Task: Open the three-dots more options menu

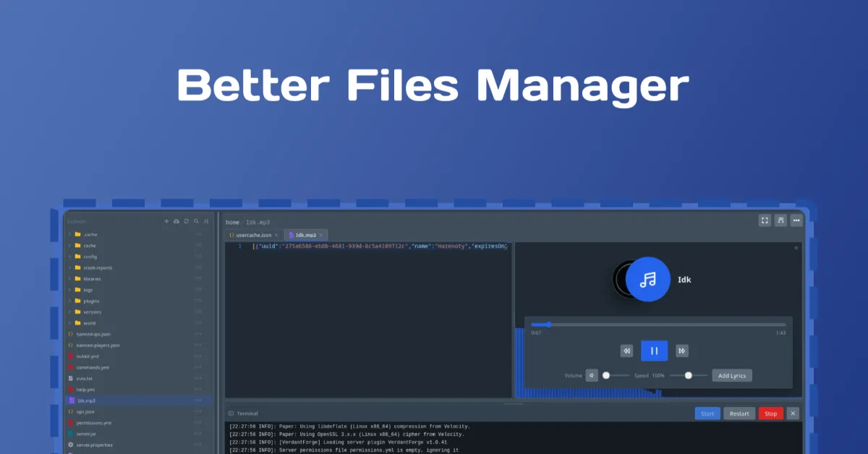Action: coord(796,220)
